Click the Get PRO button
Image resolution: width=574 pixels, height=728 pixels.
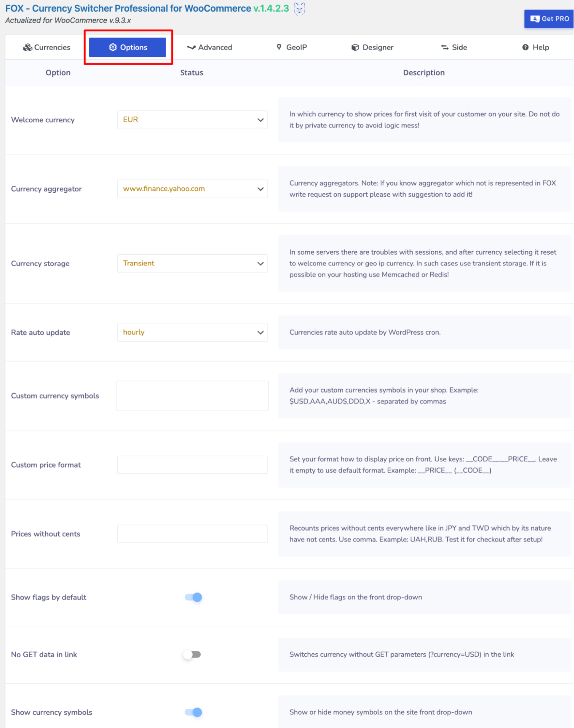point(549,19)
